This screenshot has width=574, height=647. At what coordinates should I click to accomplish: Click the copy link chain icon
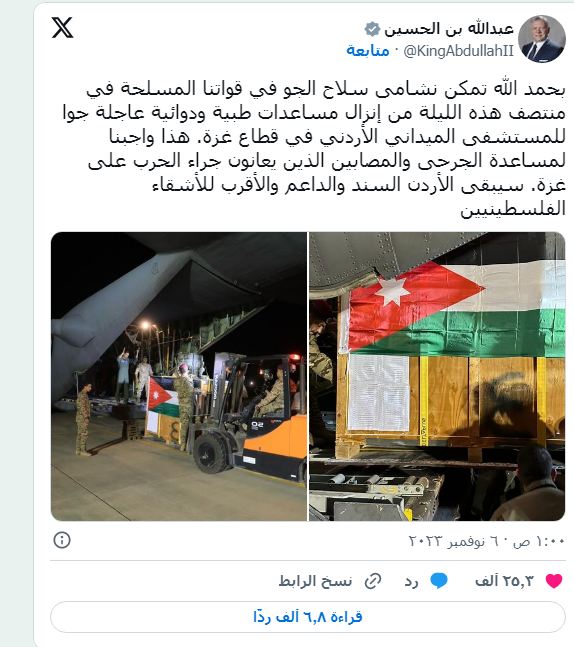coord(373,581)
